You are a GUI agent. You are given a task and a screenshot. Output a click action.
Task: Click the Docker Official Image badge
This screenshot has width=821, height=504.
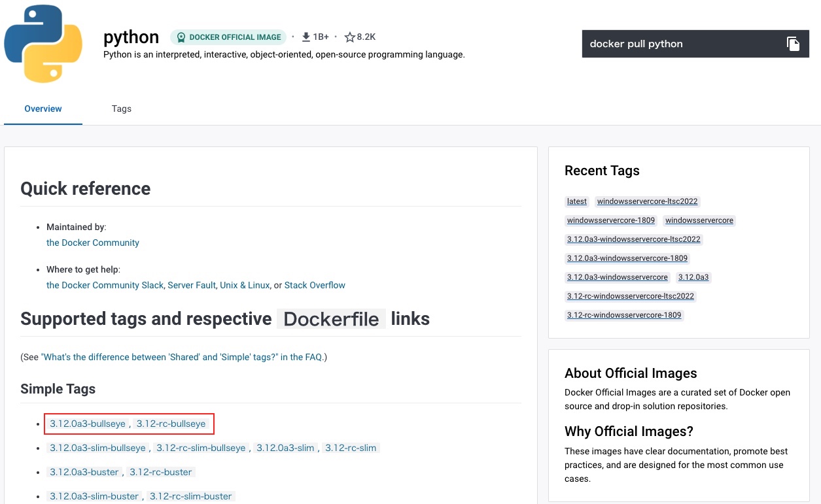pyautogui.click(x=228, y=37)
